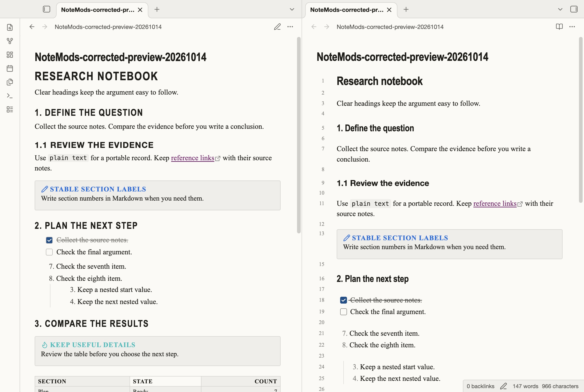Viewport: 584px width, 392px height.
Task: Open canvas grid icon in ribbon
Action: click(x=10, y=55)
